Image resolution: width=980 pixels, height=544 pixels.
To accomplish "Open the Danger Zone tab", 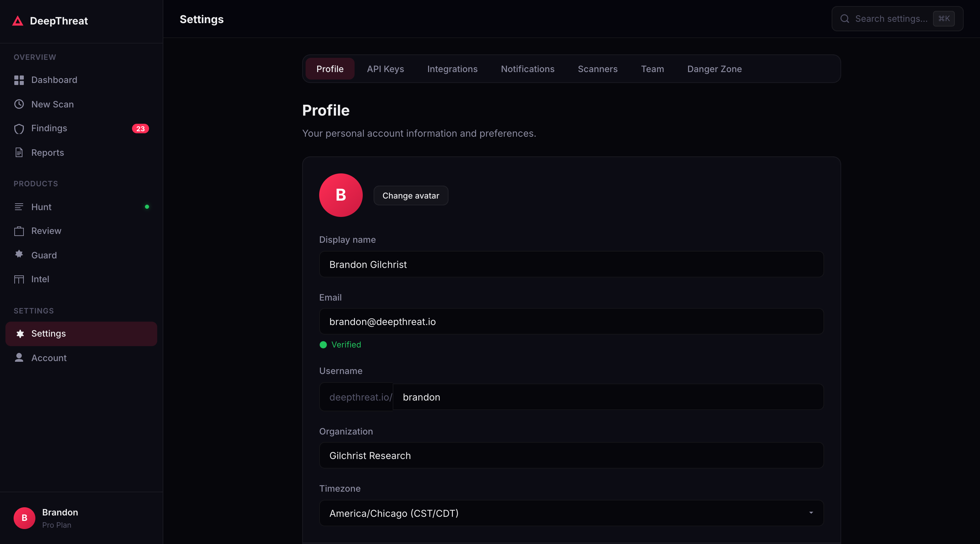I will 714,69.
